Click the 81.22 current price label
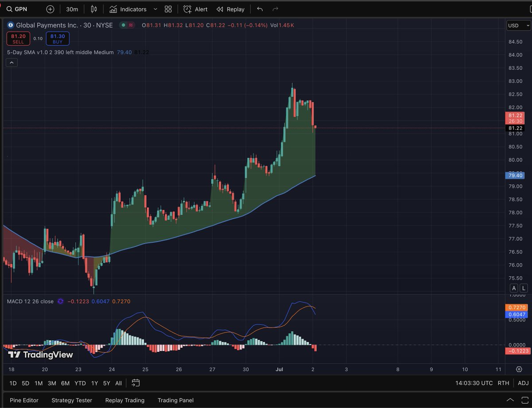 514,115
